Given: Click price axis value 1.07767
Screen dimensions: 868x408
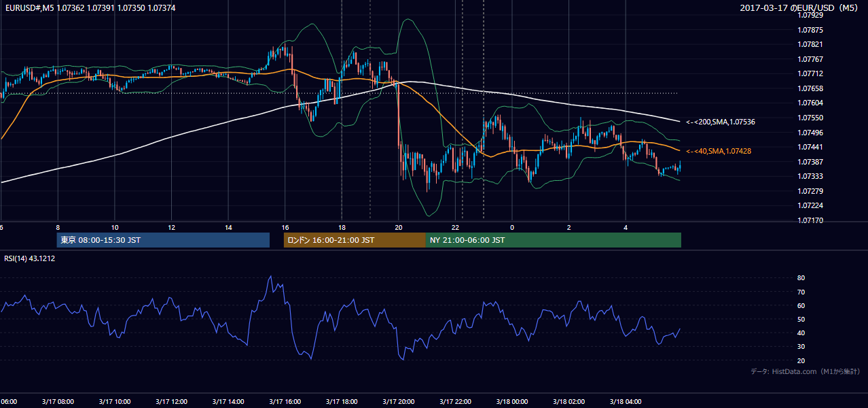Looking at the screenshot, I should 810,59.
